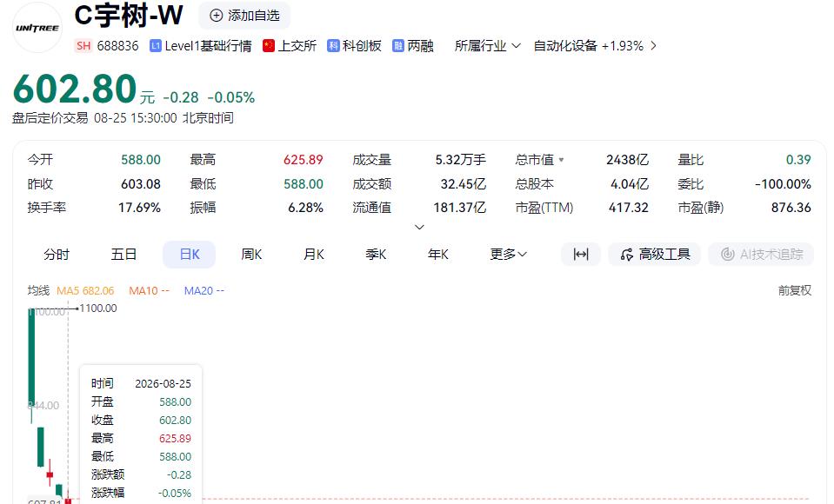The image size is (834, 504).
Task: Click the stock code 688836
Action: coord(117,46)
